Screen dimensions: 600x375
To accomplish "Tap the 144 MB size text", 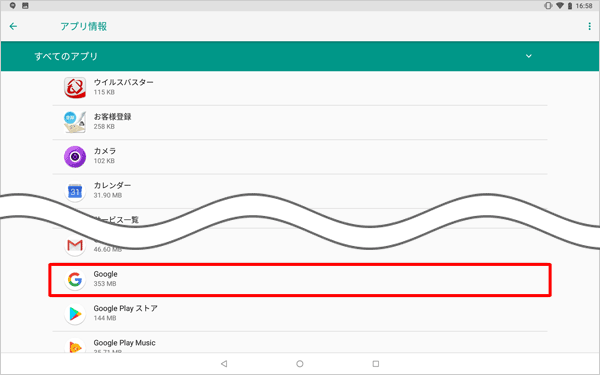I will coord(105,318).
